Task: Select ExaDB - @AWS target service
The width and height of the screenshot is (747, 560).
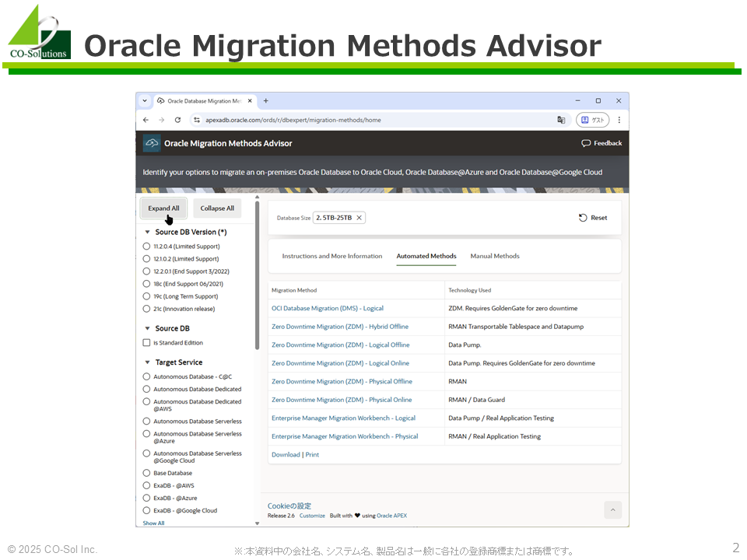Action: pos(147,485)
